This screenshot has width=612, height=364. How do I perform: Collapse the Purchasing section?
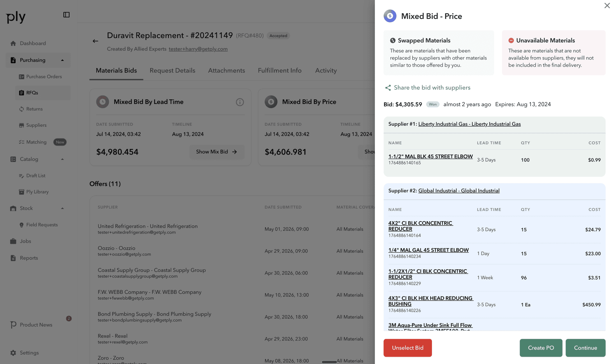tap(62, 60)
